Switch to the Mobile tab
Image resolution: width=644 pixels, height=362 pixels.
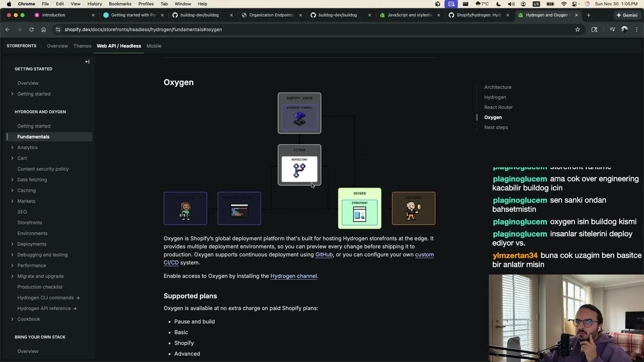154,46
